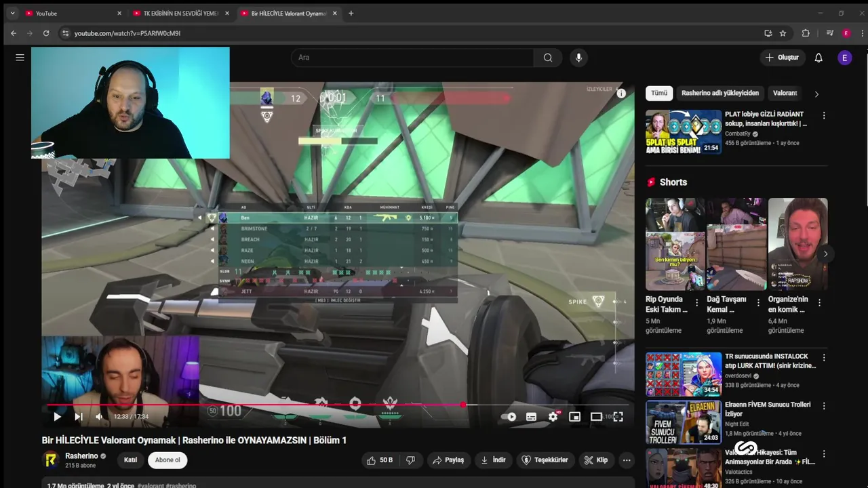The image size is (868, 488).
Task: Open the Rip Oyunda Eski Takım short
Action: tap(675, 245)
